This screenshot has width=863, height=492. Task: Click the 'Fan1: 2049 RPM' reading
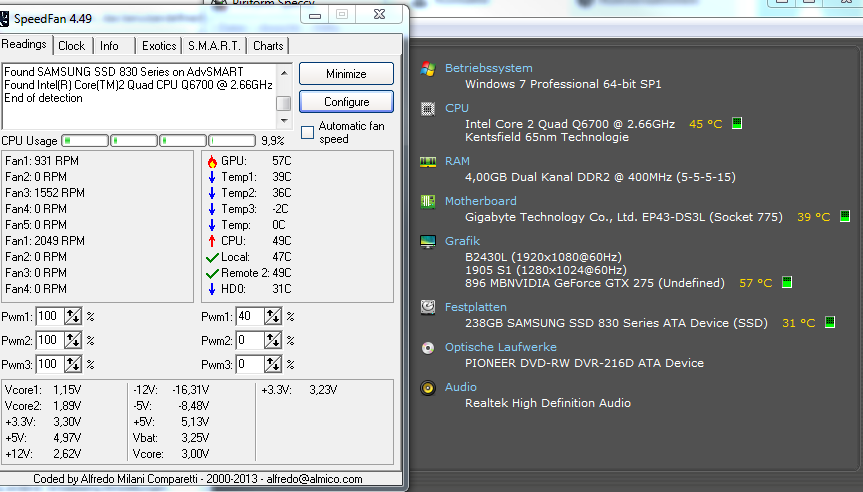(45, 241)
